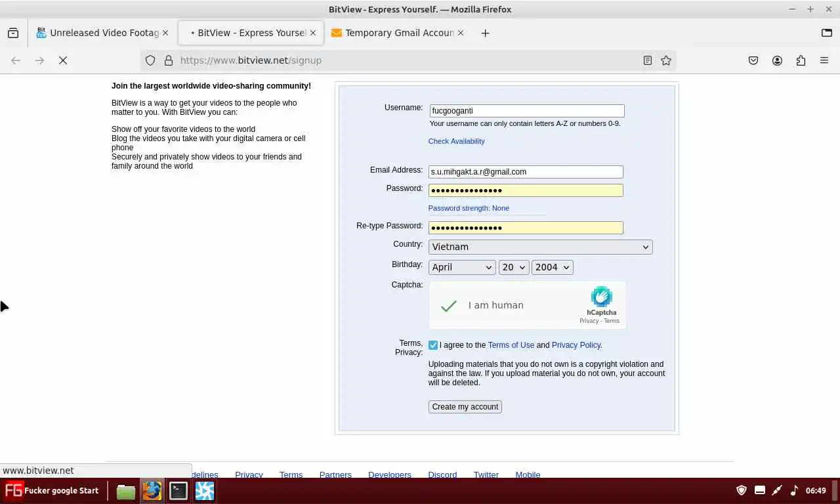Open hCaptcha Terms link
Screen dimensions: 840x504
tap(612, 321)
